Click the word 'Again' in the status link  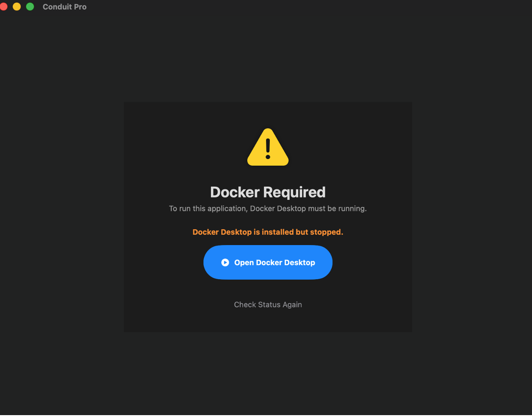pyautogui.click(x=291, y=305)
